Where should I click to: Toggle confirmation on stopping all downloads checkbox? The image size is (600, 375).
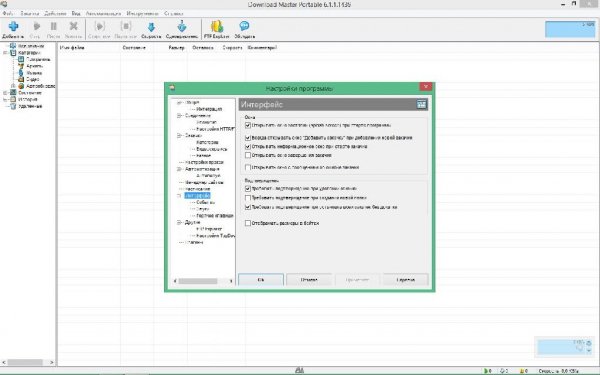[248, 207]
